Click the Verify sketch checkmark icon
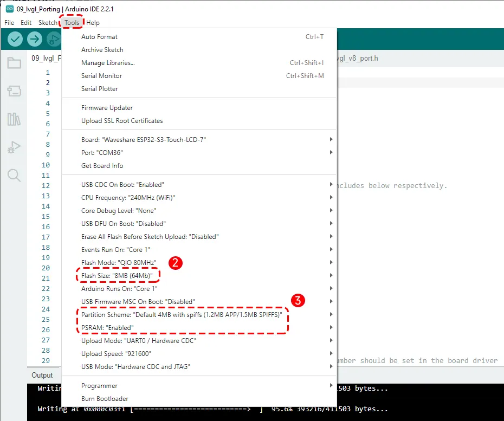This screenshot has width=504, height=421. [15, 39]
